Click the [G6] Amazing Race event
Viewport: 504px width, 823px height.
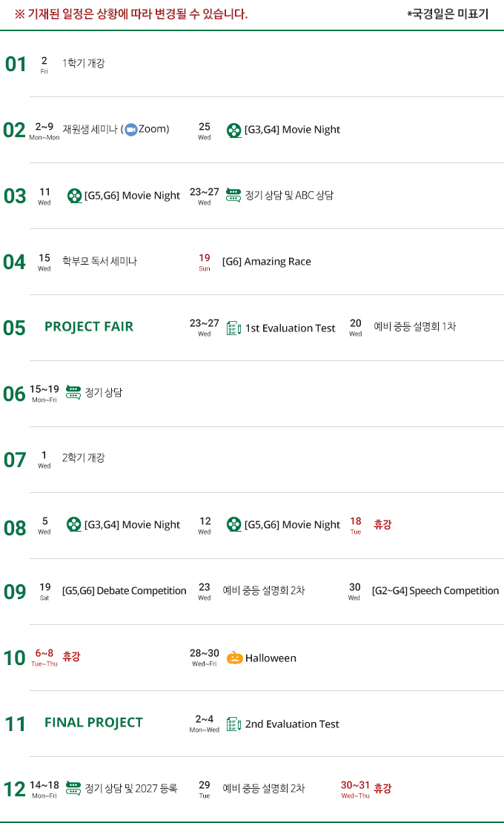tap(266, 262)
